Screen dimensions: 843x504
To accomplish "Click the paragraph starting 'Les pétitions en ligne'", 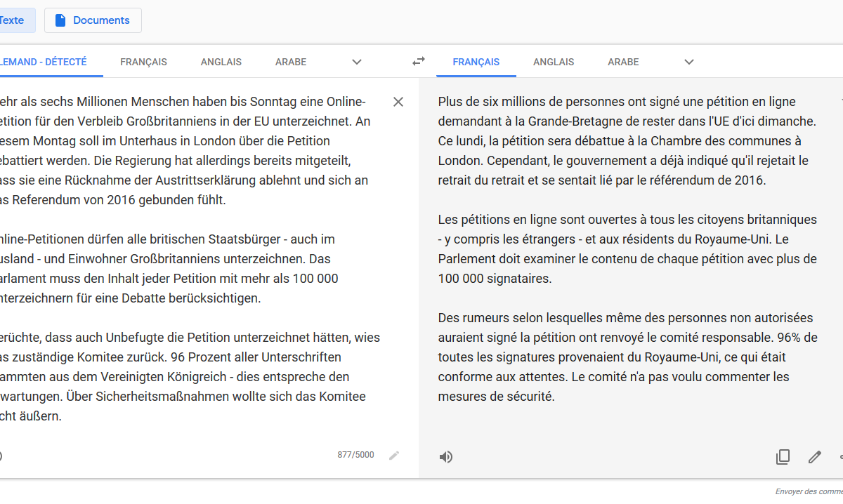I will pyautogui.click(x=627, y=249).
